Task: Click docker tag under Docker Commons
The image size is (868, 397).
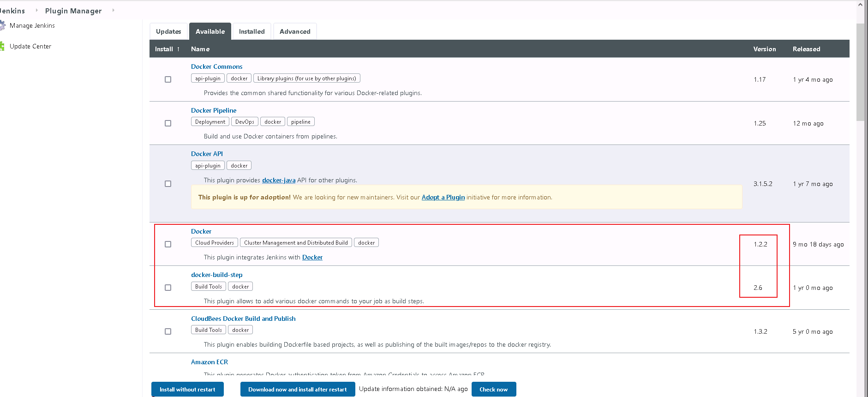Action: pyautogui.click(x=239, y=78)
